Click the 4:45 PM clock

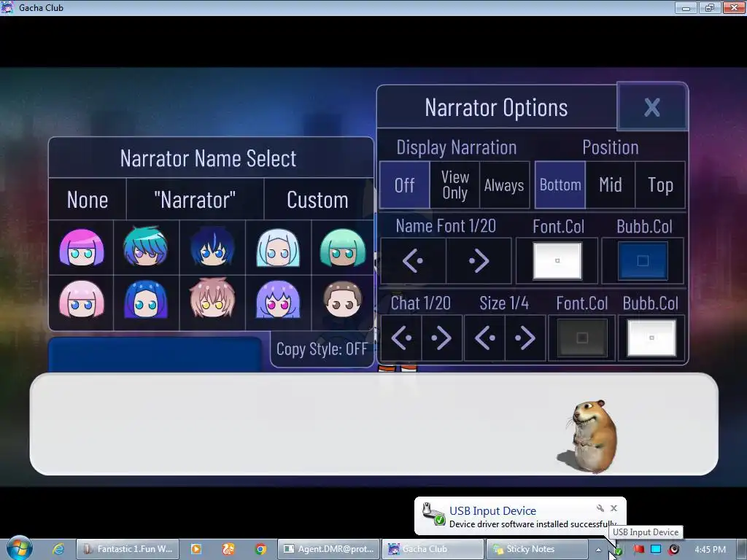point(711,549)
